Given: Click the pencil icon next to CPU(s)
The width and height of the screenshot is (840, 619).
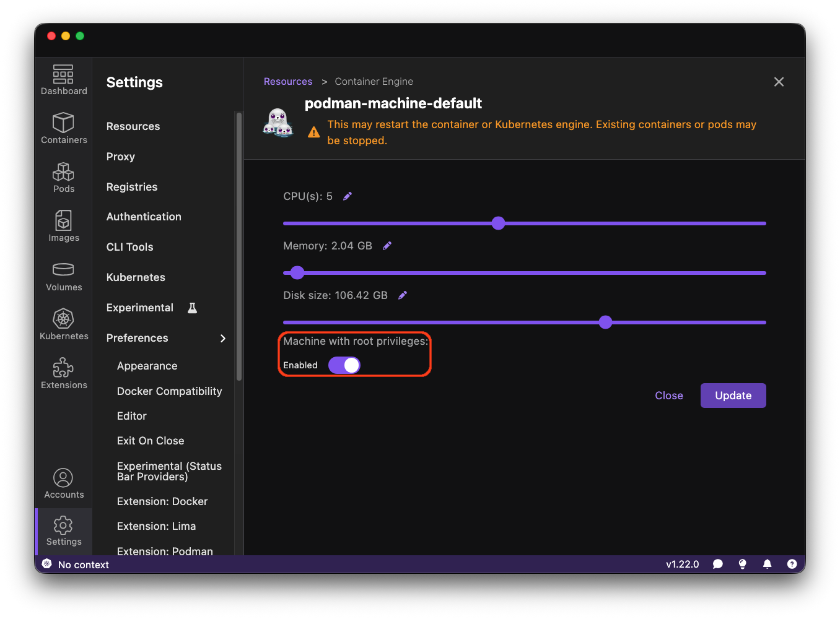Looking at the screenshot, I should 348,196.
